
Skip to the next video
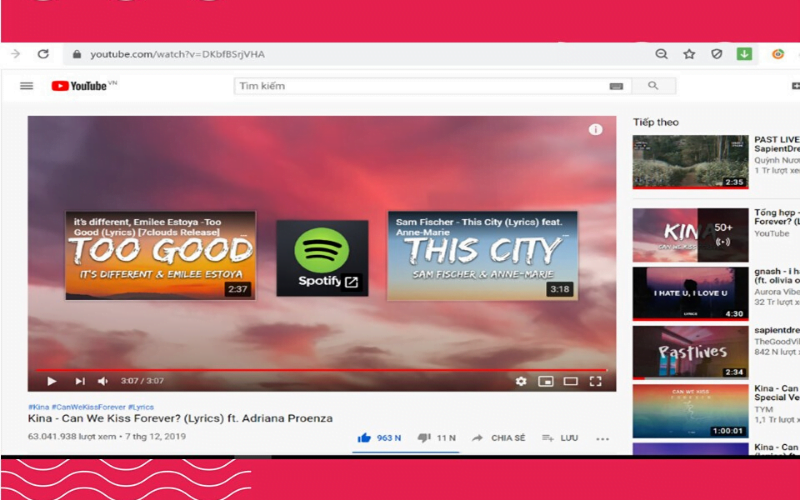coord(80,381)
